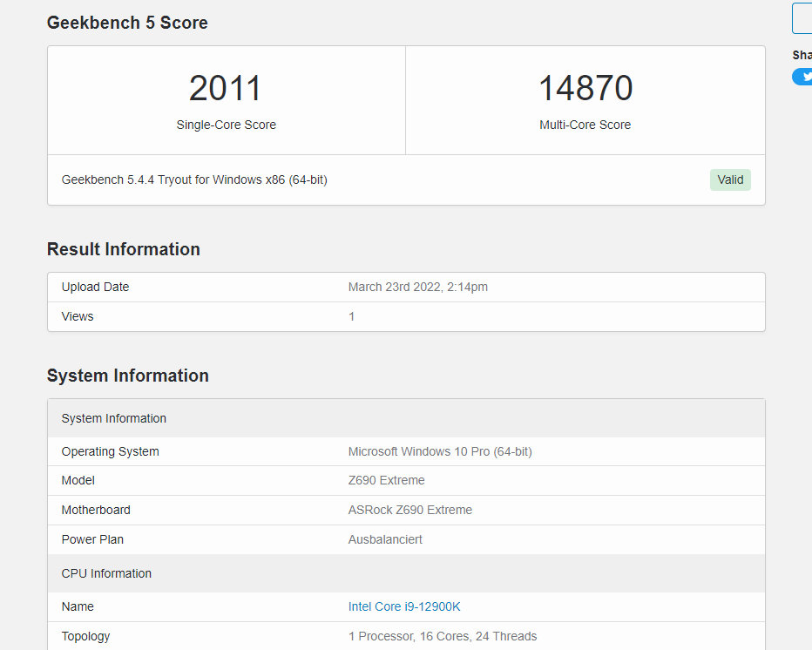812x650 pixels.
Task: Click the Power Plan label
Action: point(92,539)
